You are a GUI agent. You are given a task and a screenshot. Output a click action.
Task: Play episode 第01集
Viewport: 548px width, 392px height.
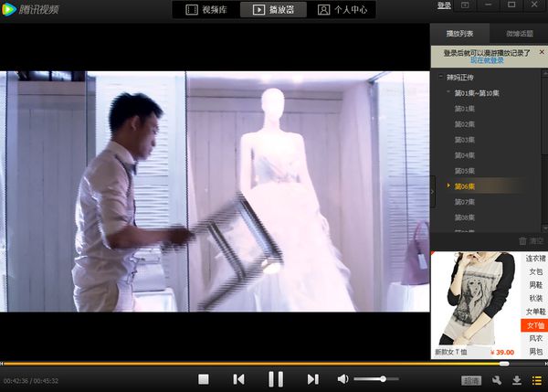(x=465, y=109)
